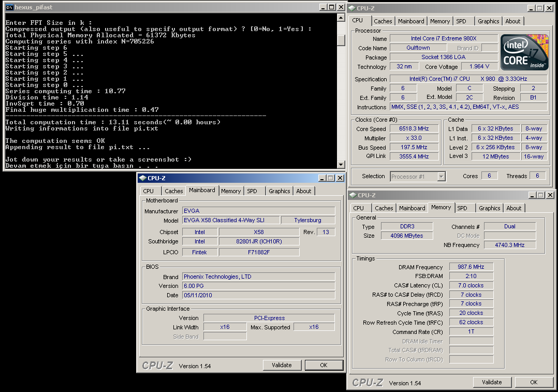Click the graphic interface version PCI-Express
The image size is (558, 392).
click(x=269, y=318)
